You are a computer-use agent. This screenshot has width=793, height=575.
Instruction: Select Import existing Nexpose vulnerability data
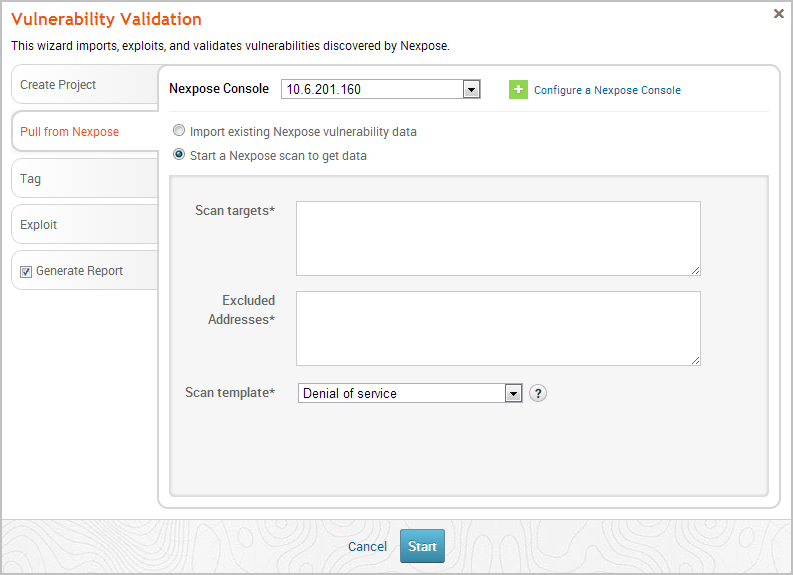tap(179, 131)
